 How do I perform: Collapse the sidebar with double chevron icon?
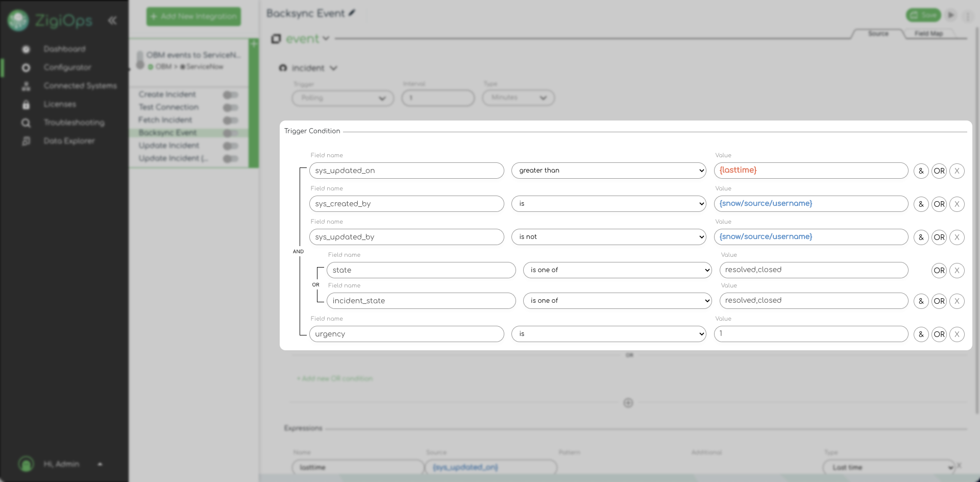coord(112,20)
